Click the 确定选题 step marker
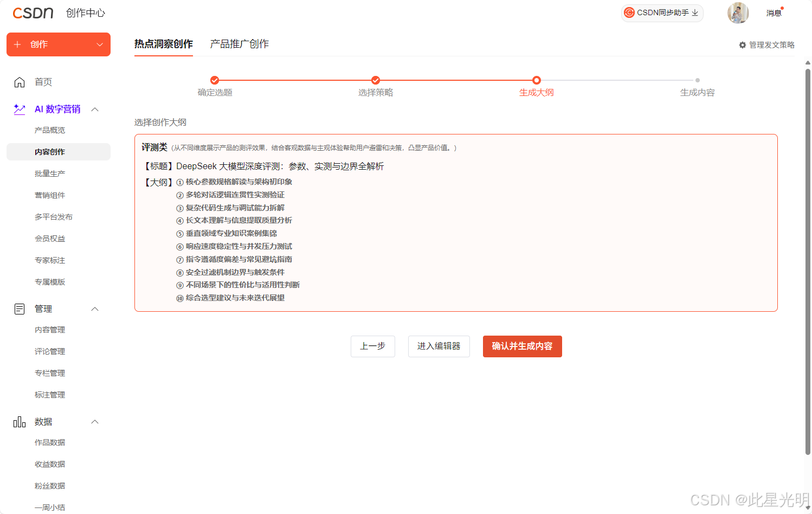 click(x=215, y=80)
